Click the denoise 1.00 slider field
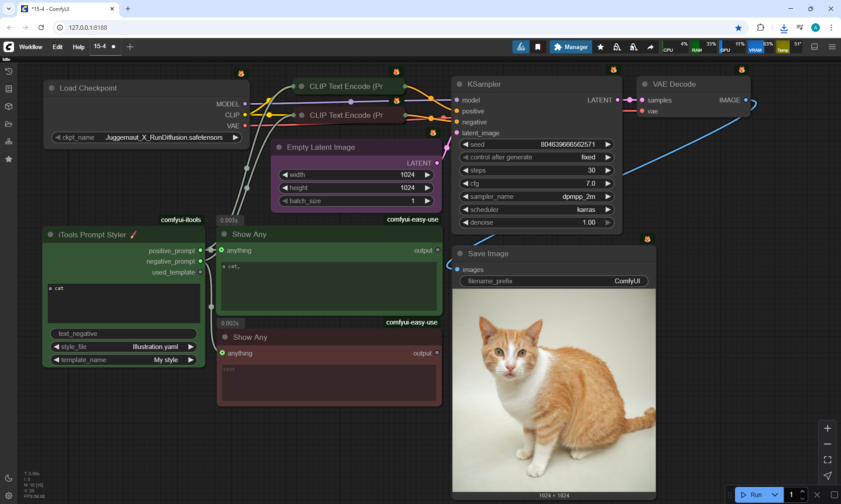This screenshot has height=504, width=841. [536, 222]
